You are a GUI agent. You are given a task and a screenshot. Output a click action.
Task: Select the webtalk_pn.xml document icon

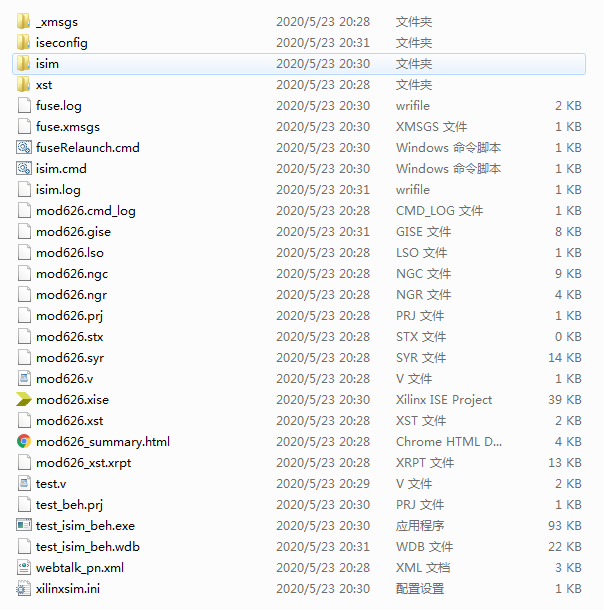24,568
